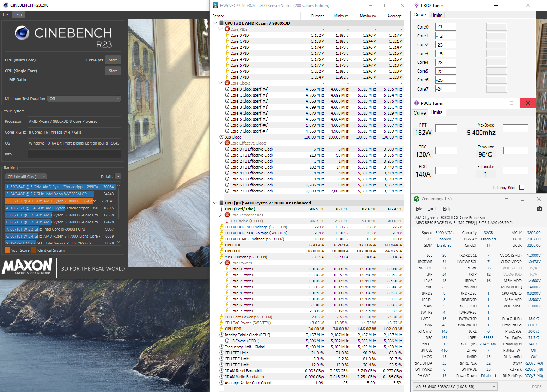Screen dimensions: 547x392
Task: Open the File menu in Cinebench
Action: tap(6, 14)
